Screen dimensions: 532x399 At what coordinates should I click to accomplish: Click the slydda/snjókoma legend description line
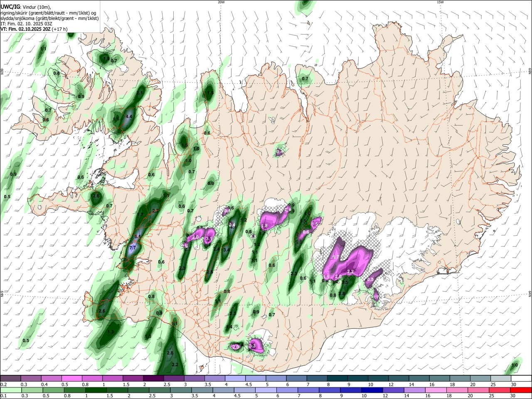coord(49,18)
